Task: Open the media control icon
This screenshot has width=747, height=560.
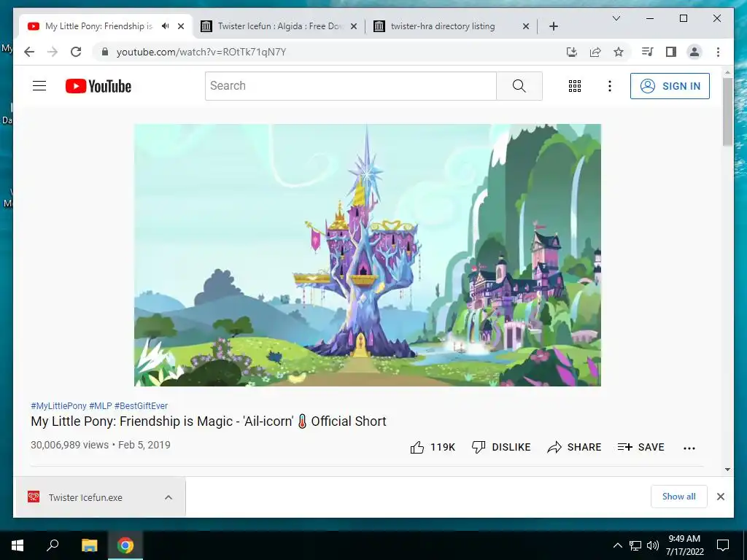Action: [x=647, y=52]
